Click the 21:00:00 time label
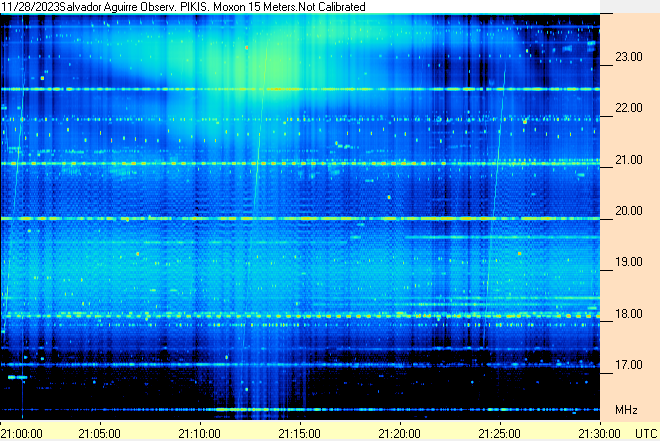 pos(21,433)
